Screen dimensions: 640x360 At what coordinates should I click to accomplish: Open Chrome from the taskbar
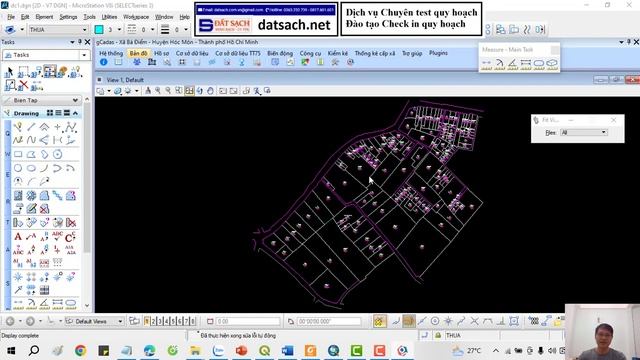coord(80,351)
